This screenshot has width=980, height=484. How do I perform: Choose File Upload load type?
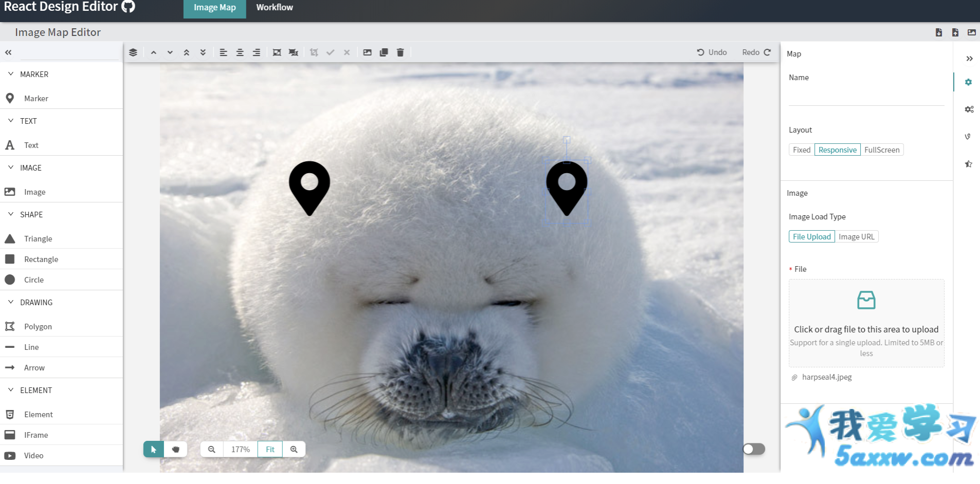pos(812,237)
